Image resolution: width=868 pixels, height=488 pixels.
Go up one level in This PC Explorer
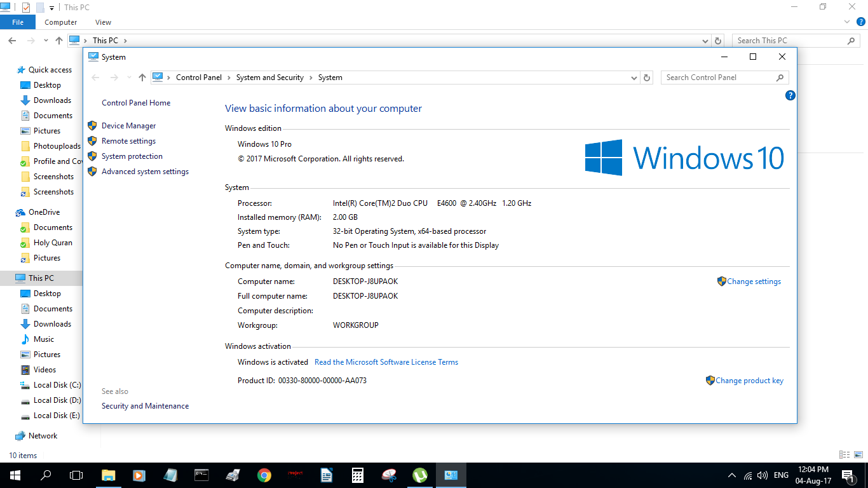[59, 41]
